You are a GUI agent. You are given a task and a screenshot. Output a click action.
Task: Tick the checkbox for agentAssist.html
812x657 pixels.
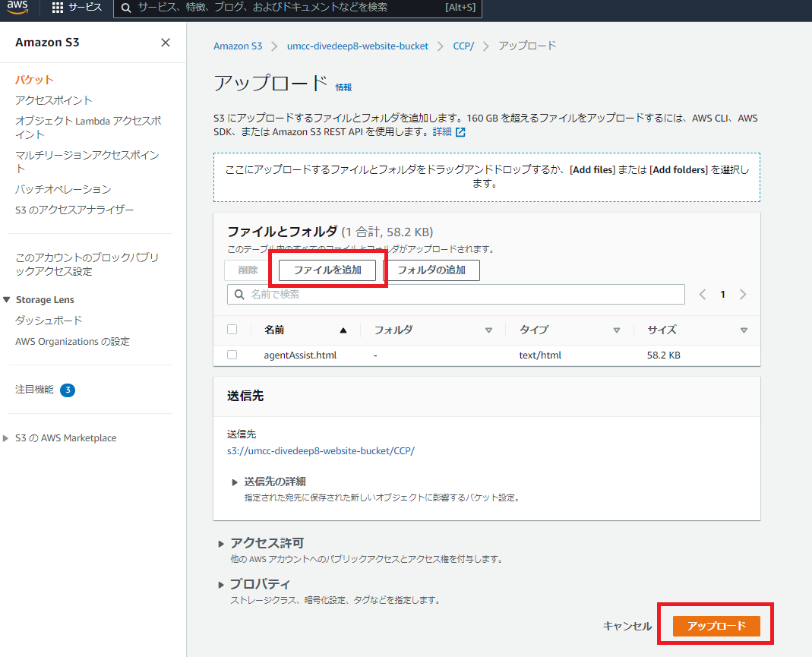(x=232, y=355)
